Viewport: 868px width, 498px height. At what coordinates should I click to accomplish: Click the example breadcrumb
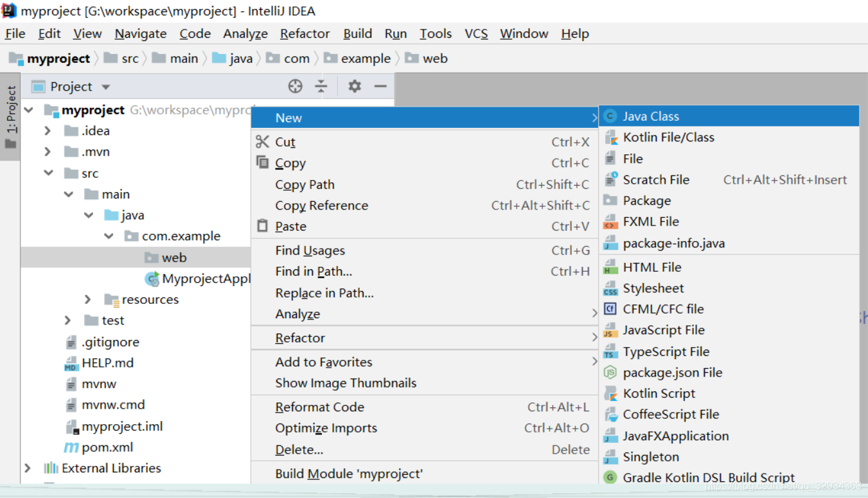click(x=357, y=58)
